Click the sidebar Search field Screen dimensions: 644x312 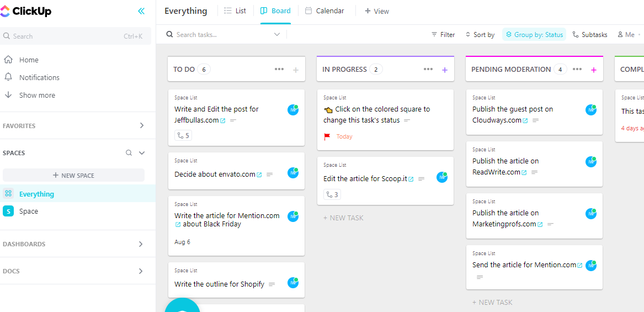point(76,36)
